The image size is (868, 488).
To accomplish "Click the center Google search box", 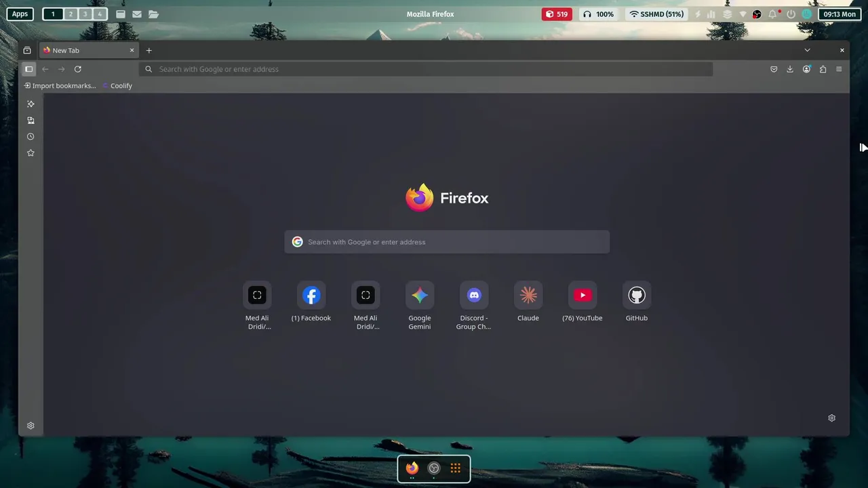I will click(447, 242).
